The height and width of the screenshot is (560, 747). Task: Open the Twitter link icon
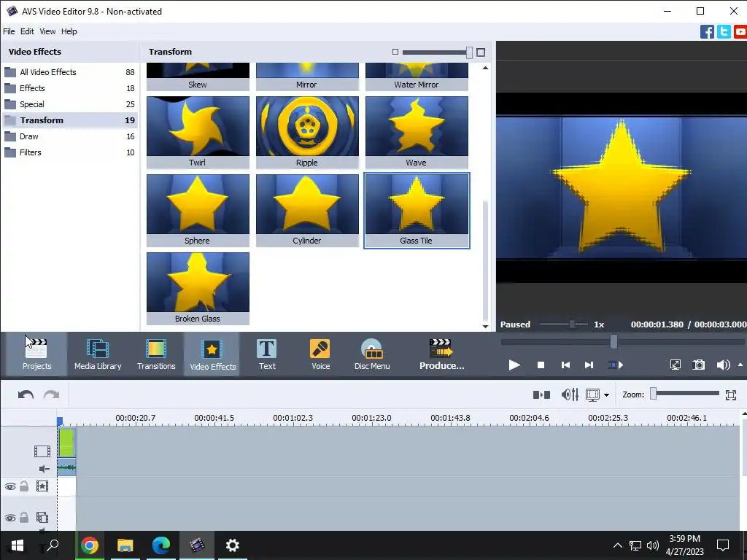tap(724, 32)
